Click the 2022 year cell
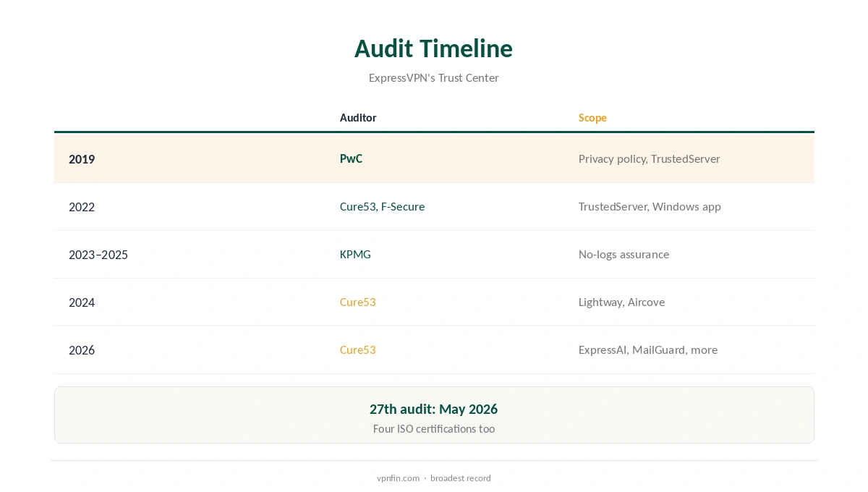The width and height of the screenshot is (868, 492). point(82,207)
